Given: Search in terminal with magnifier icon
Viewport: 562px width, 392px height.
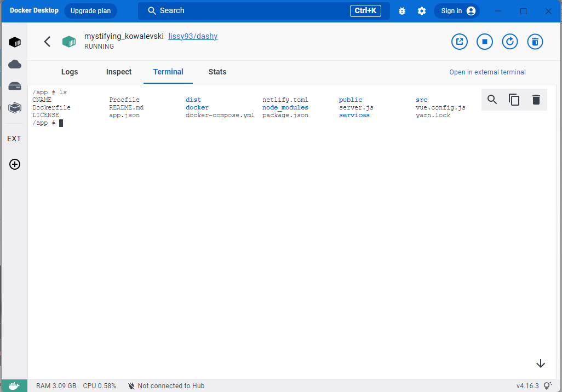Looking at the screenshot, I should click(492, 100).
